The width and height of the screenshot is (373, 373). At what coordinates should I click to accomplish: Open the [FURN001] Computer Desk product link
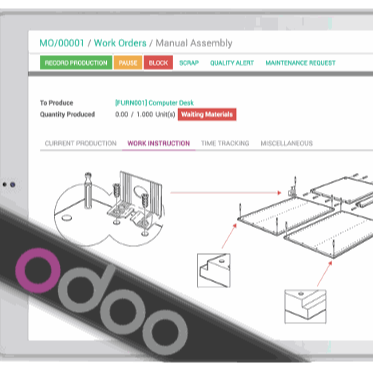coord(154,103)
